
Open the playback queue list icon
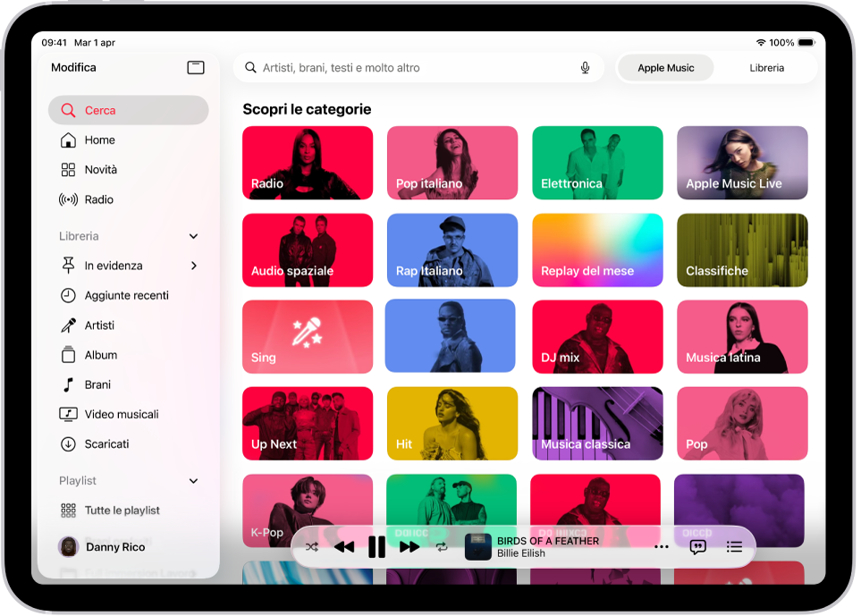734,546
